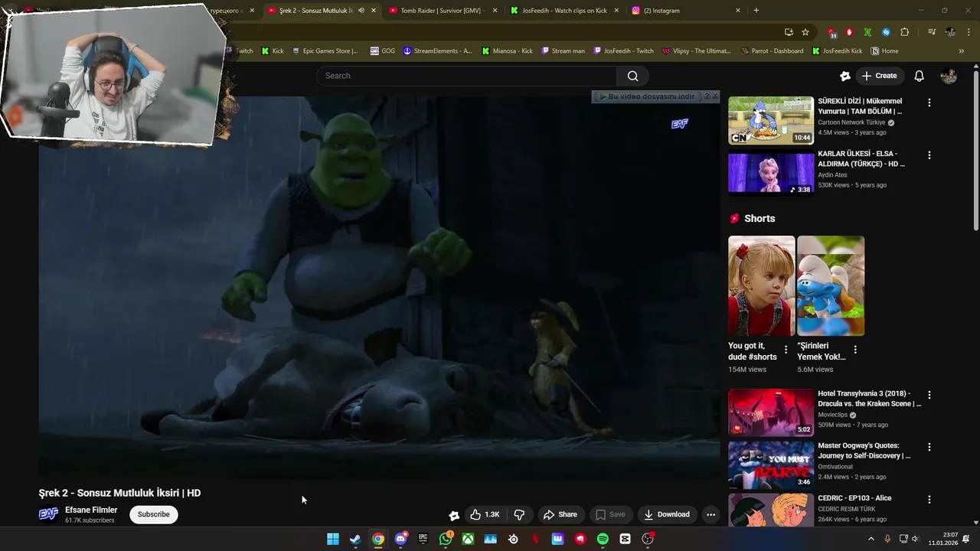
Task: Open the YouTube account avatar menu
Action: click(x=949, y=76)
